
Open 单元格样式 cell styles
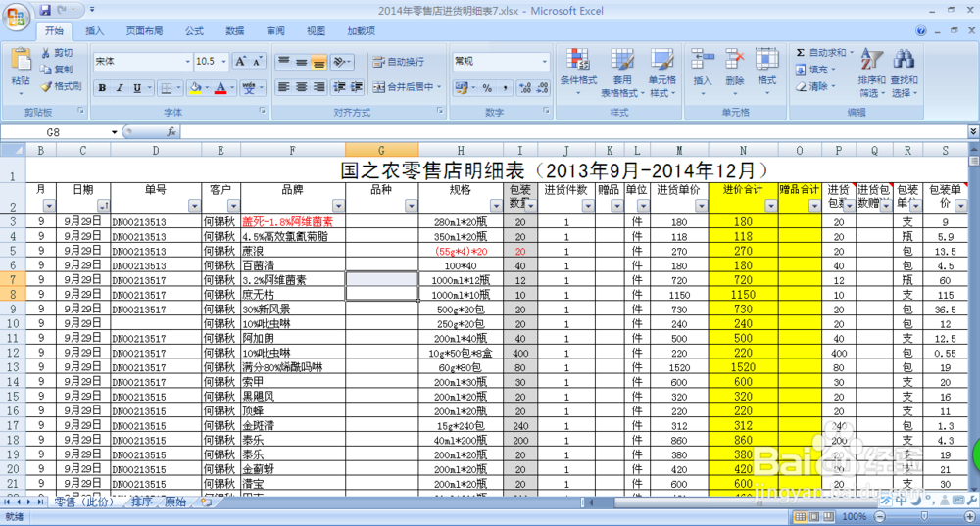coord(661,72)
